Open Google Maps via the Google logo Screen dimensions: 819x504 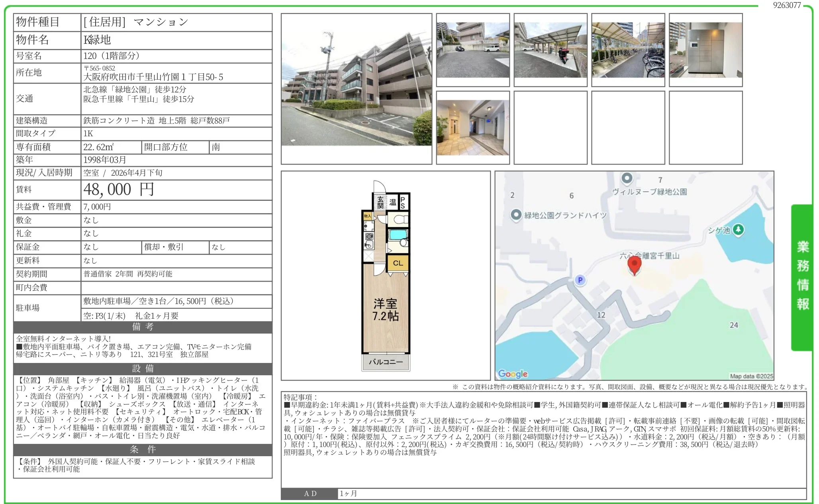click(513, 374)
